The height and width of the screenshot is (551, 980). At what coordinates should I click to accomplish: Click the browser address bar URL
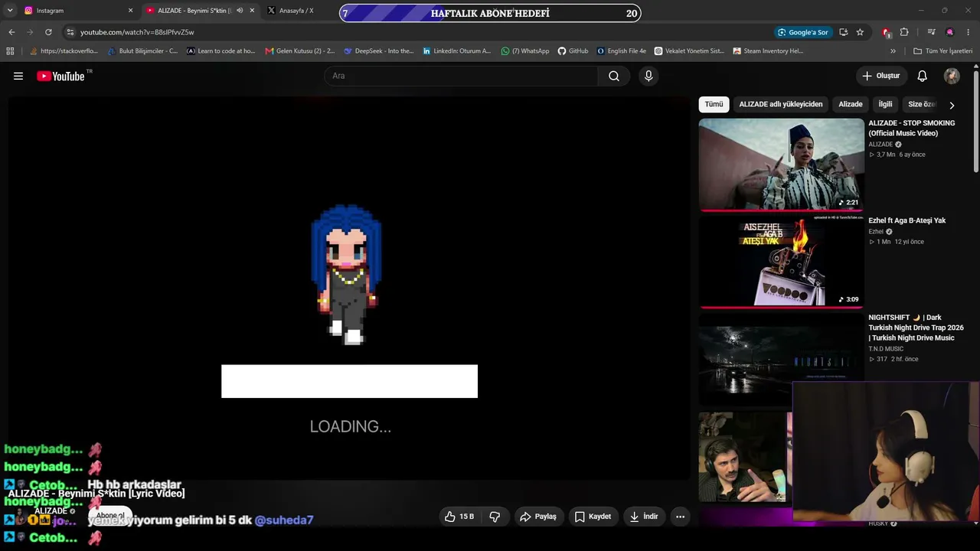click(137, 32)
